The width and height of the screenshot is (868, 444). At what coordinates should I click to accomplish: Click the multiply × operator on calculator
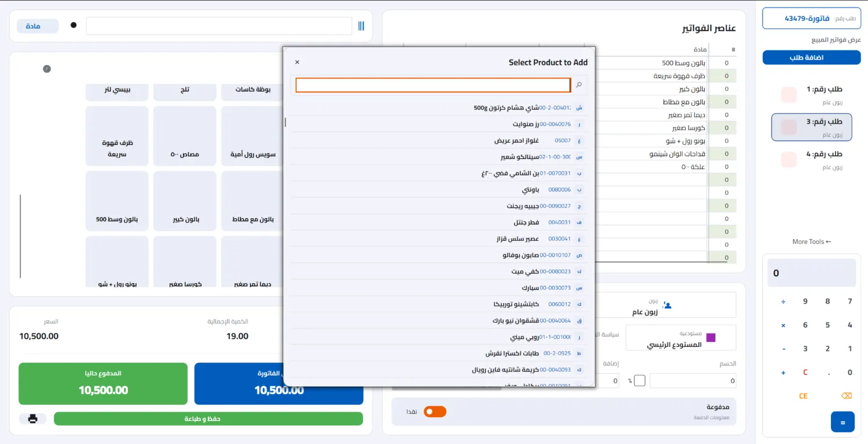[784, 325]
